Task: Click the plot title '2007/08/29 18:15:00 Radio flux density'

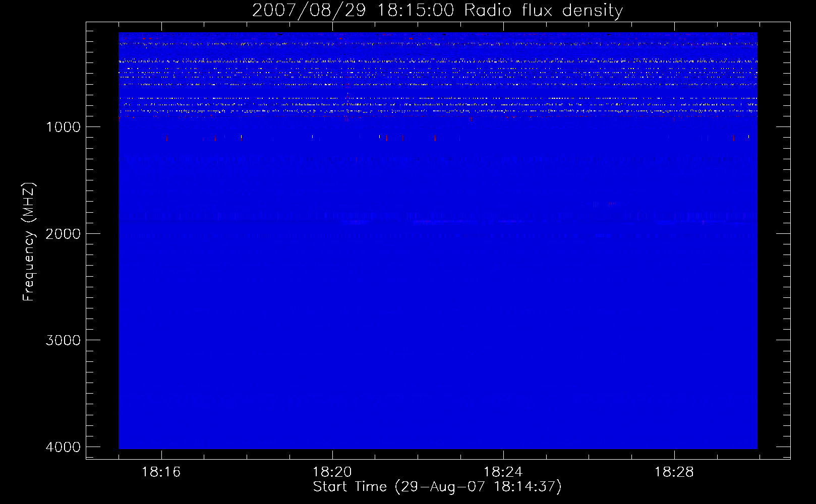Action: 437,11
